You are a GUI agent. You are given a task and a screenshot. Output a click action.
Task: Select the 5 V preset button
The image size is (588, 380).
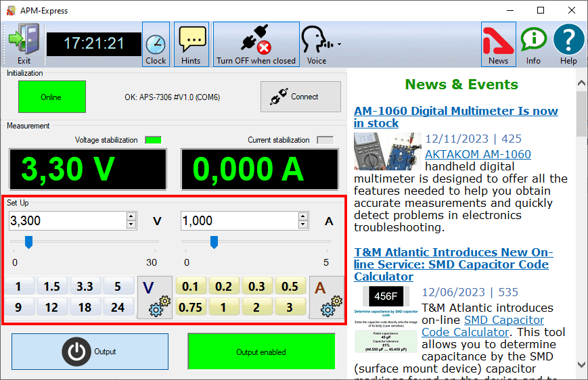pos(118,287)
